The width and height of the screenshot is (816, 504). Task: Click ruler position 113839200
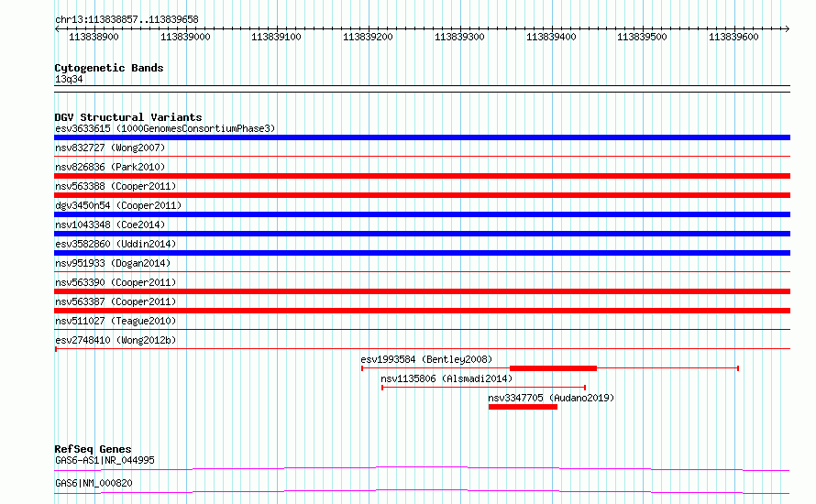(368, 37)
